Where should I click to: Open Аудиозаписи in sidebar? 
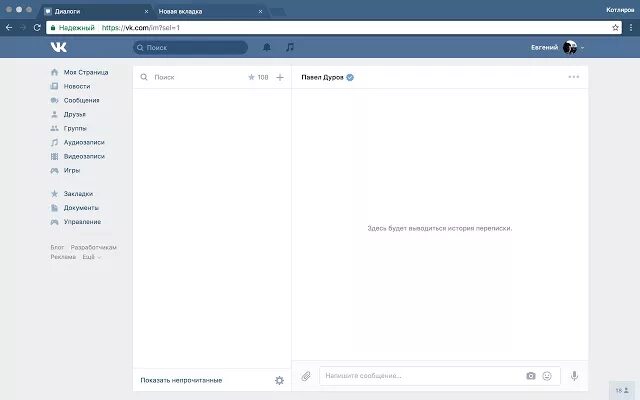pyautogui.click(x=84, y=142)
